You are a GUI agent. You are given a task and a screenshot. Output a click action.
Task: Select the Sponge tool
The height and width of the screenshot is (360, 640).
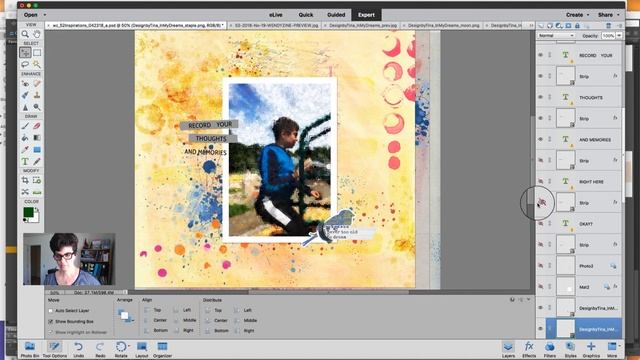click(37, 107)
